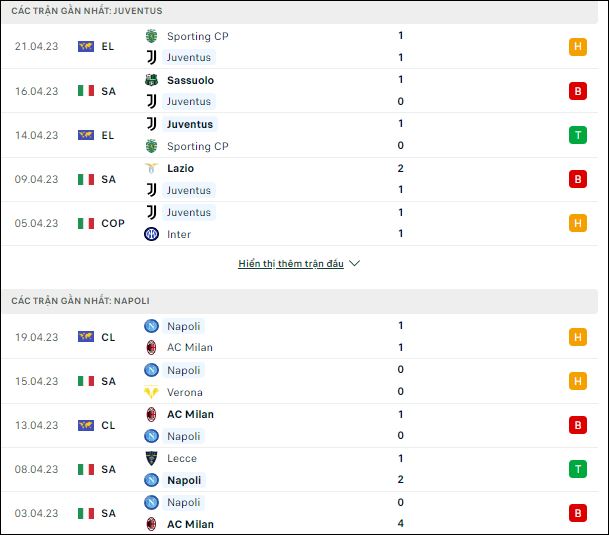Click the red B badge for Sassuolo match
Screen dimensions: 609x535
(x=578, y=91)
